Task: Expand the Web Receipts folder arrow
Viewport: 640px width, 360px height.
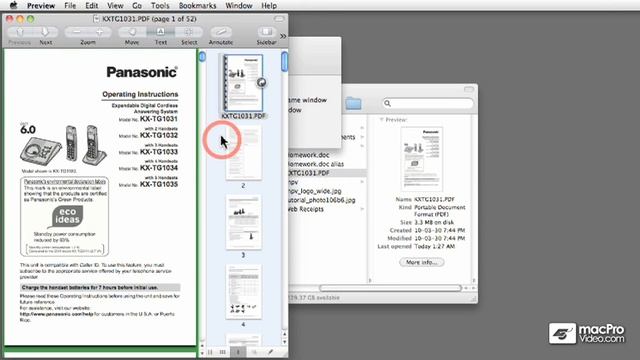Action: tap(362, 209)
